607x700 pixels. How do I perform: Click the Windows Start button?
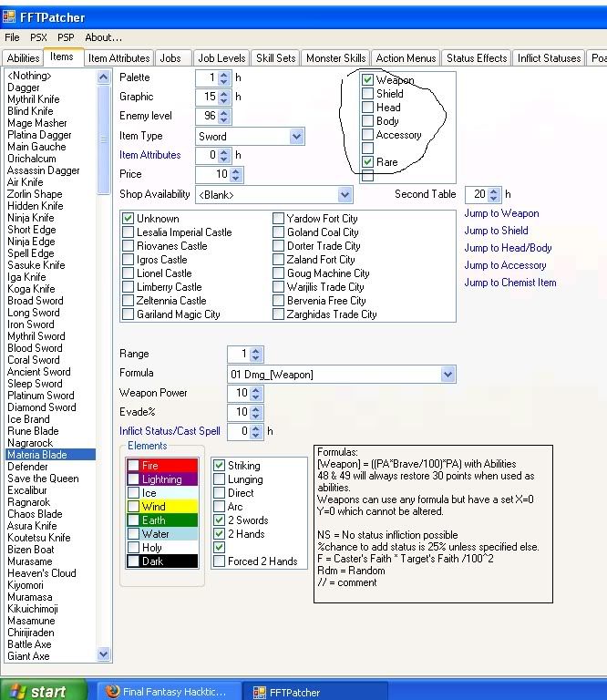44,691
